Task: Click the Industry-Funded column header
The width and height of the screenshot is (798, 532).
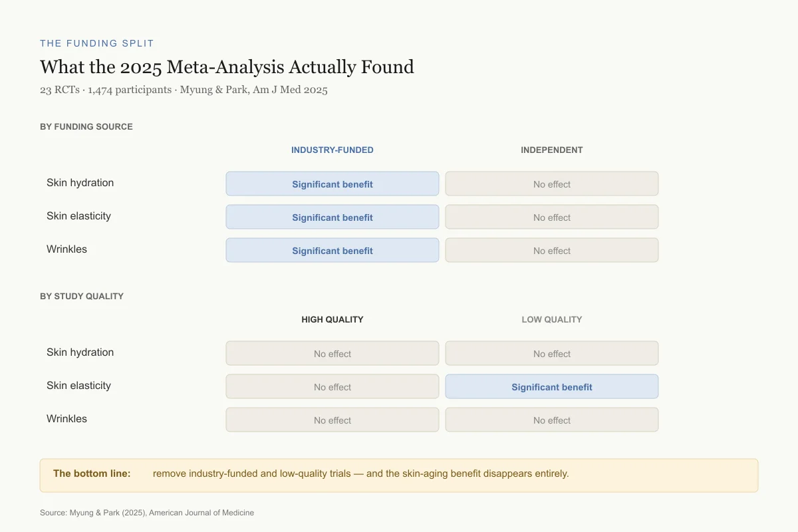Action: pyautogui.click(x=332, y=150)
